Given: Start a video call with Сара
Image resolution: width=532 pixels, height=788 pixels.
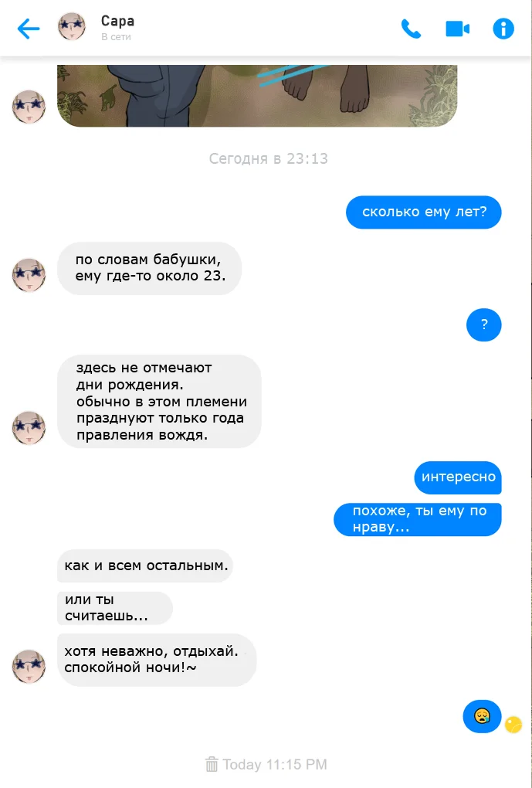Looking at the screenshot, I should point(457,29).
